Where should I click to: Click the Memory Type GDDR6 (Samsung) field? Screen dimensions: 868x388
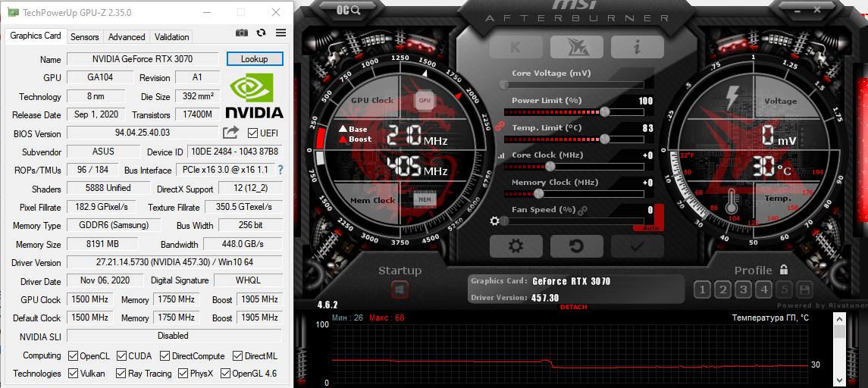point(114,225)
